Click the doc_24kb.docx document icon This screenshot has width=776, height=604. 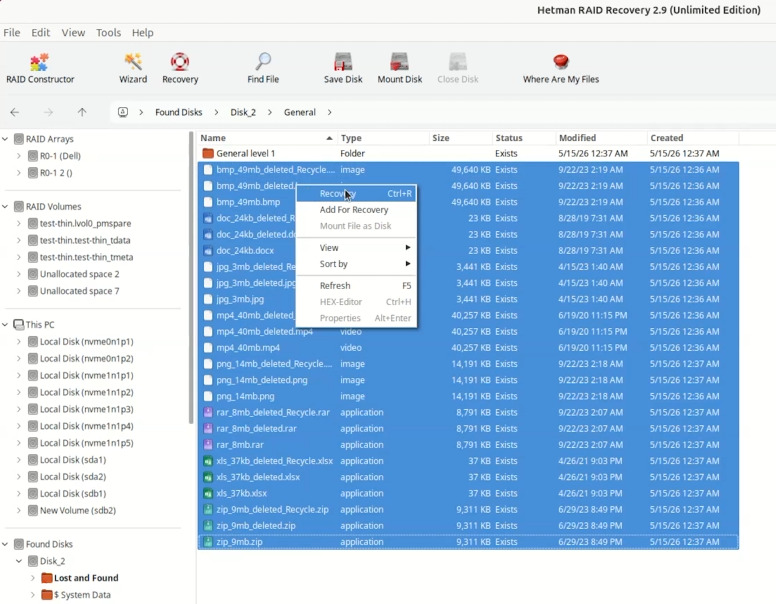[x=208, y=251]
